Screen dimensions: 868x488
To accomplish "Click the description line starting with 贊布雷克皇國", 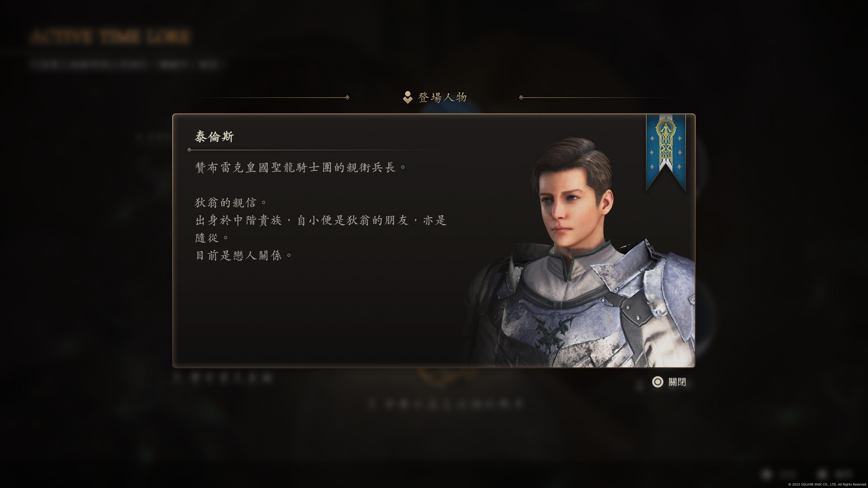I will [x=301, y=167].
